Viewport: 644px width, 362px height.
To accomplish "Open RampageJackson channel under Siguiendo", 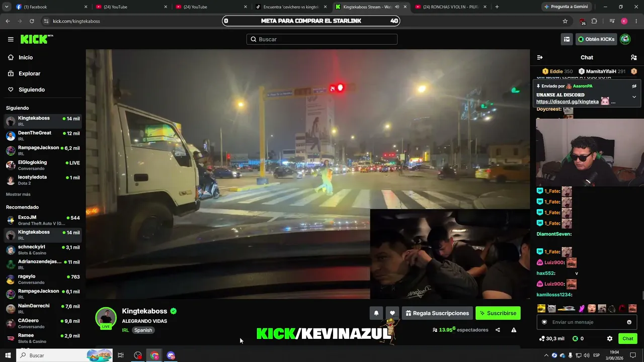I will 42,150.
